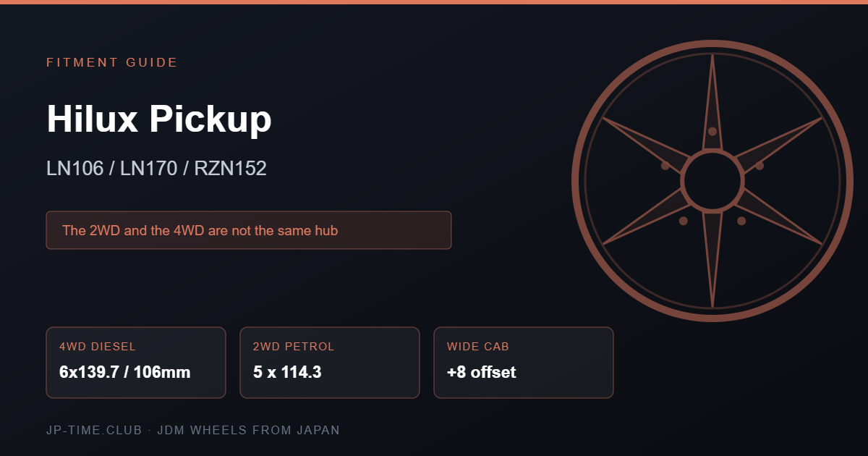Select the bottom-left lug hole on wheel
Viewport: 868px width, 456px height.
(684, 221)
